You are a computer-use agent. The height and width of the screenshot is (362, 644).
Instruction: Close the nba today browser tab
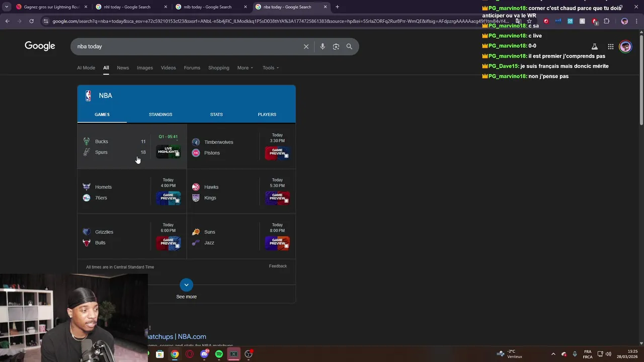[x=325, y=7]
